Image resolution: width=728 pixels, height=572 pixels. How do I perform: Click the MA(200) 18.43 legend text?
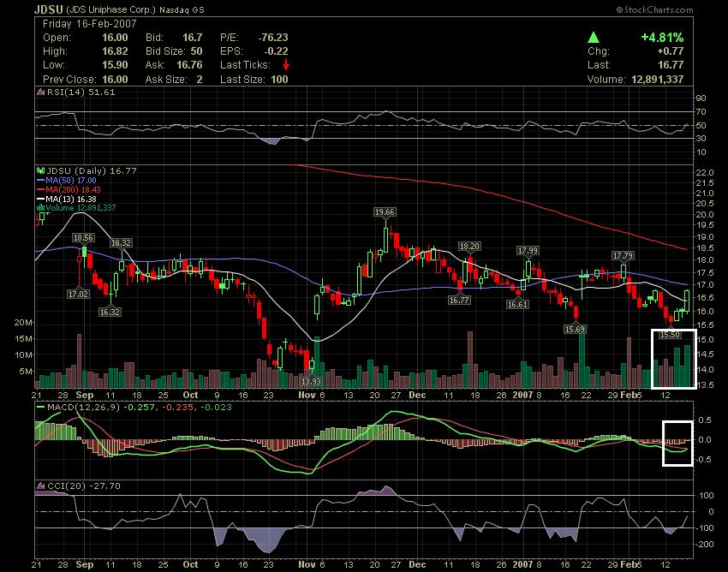pyautogui.click(x=73, y=189)
